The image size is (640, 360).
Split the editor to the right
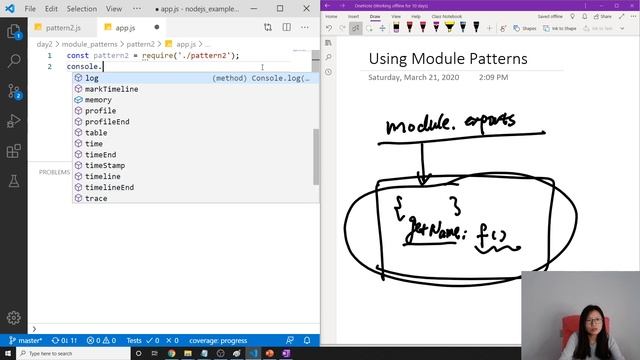tap(287, 27)
